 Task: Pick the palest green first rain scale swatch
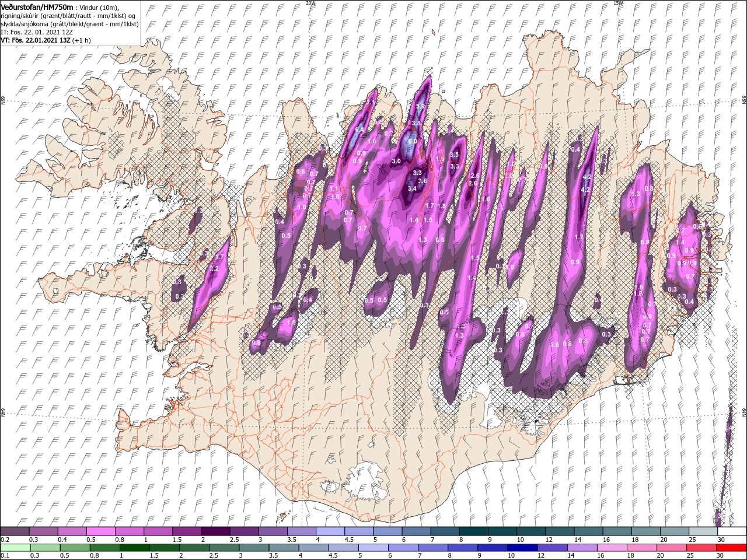15,548
